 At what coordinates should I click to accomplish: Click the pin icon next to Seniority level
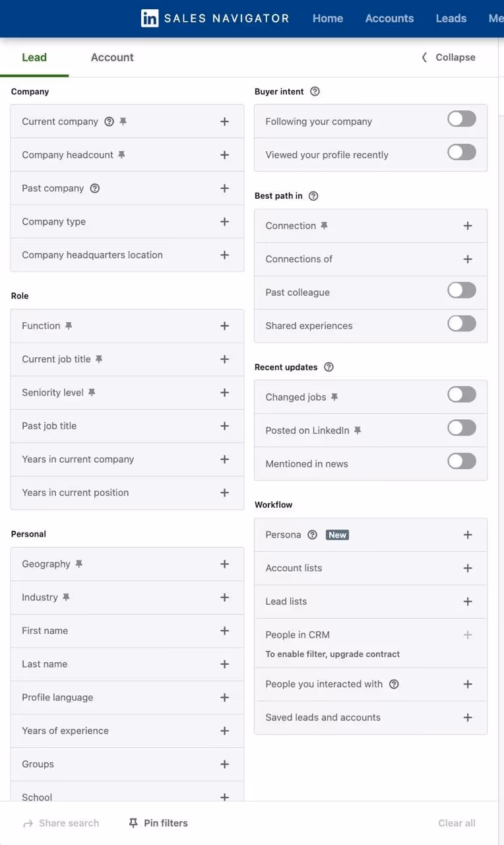[x=92, y=391]
